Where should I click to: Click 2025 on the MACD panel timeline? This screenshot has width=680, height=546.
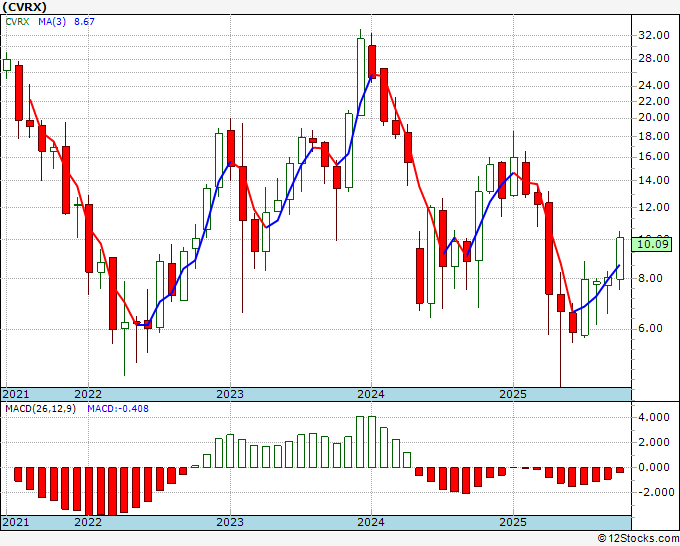[x=513, y=522]
